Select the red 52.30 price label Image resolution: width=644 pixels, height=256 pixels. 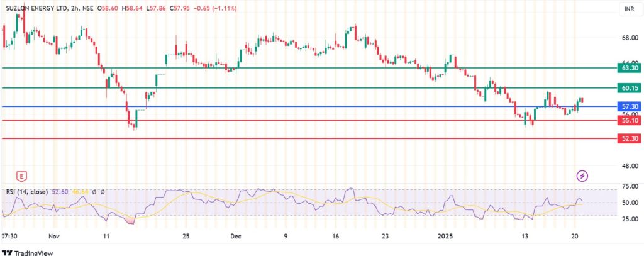click(630, 138)
